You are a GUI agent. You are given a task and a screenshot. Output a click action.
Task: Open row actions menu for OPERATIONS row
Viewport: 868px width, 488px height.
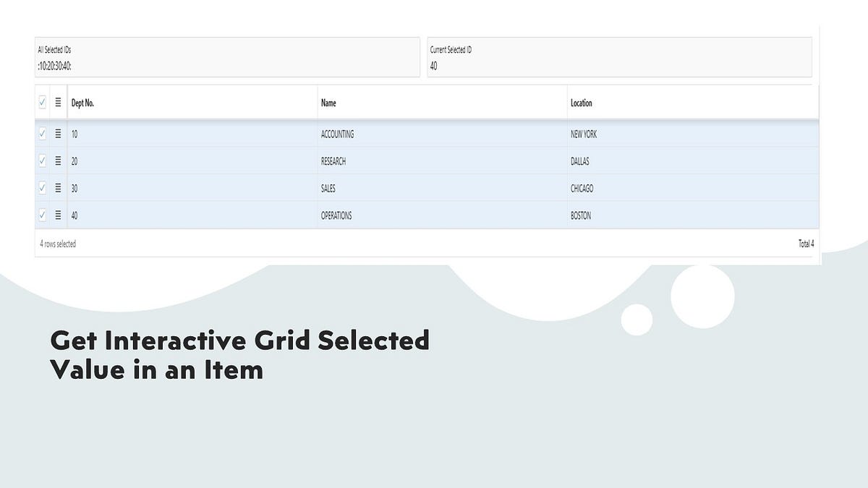point(58,215)
